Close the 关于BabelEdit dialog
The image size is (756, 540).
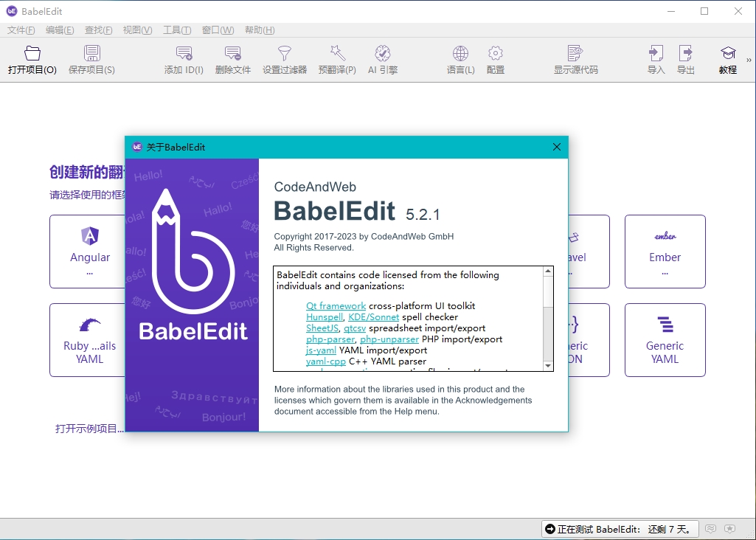tap(556, 147)
